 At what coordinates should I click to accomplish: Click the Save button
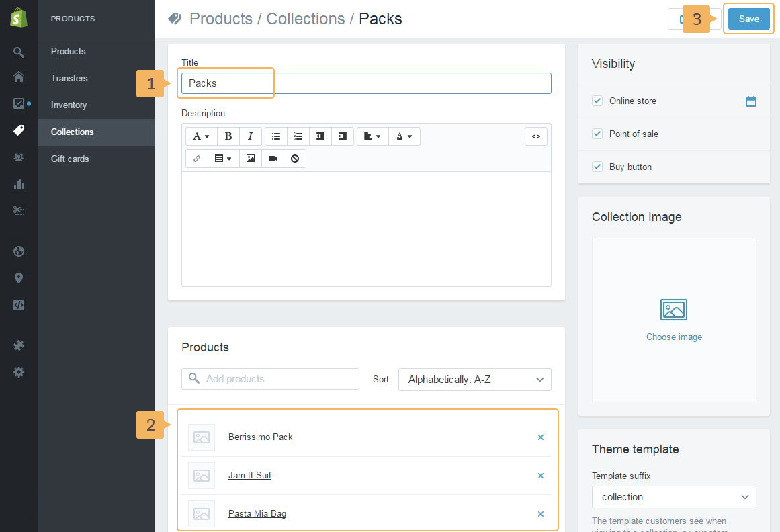click(x=748, y=19)
